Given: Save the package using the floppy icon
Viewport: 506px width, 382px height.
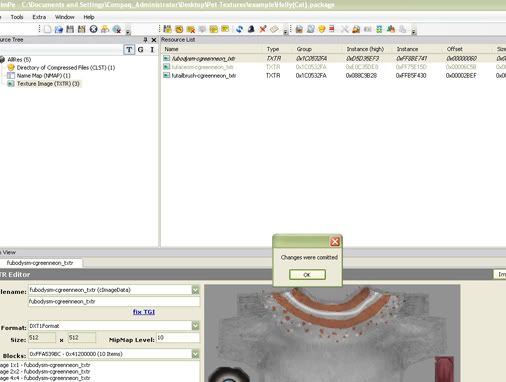Looking at the screenshot, I should click(70, 29).
